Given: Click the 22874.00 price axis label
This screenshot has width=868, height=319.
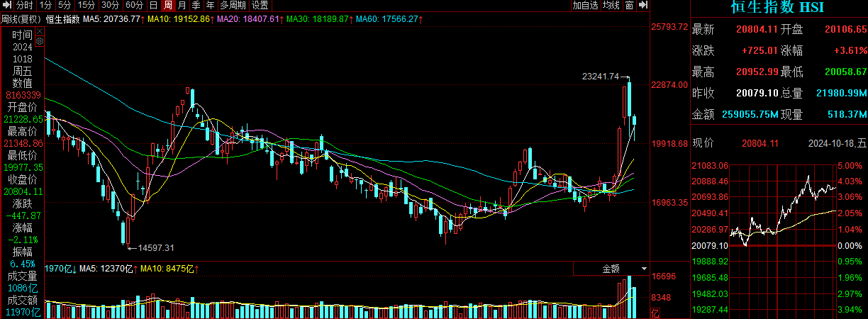Looking at the screenshot, I should click(x=669, y=85).
